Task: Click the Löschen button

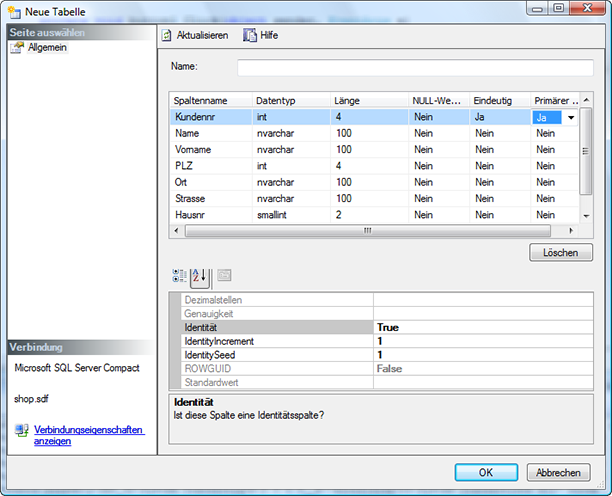Action: (560, 252)
